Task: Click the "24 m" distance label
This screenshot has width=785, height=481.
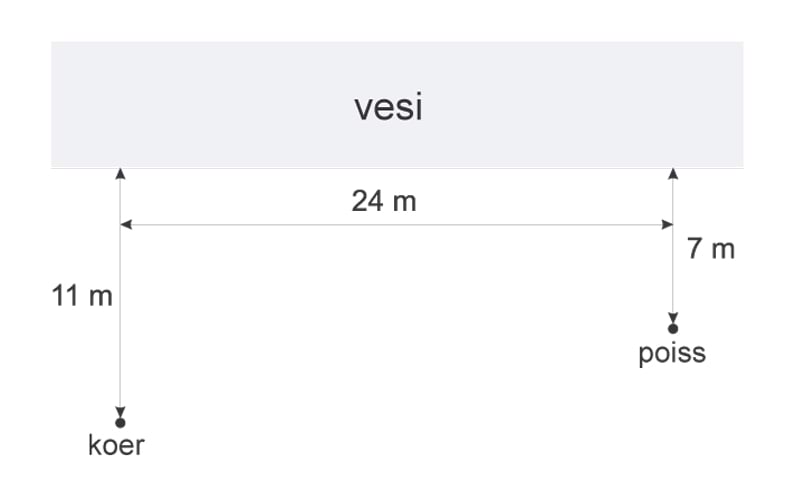Action: (383, 201)
